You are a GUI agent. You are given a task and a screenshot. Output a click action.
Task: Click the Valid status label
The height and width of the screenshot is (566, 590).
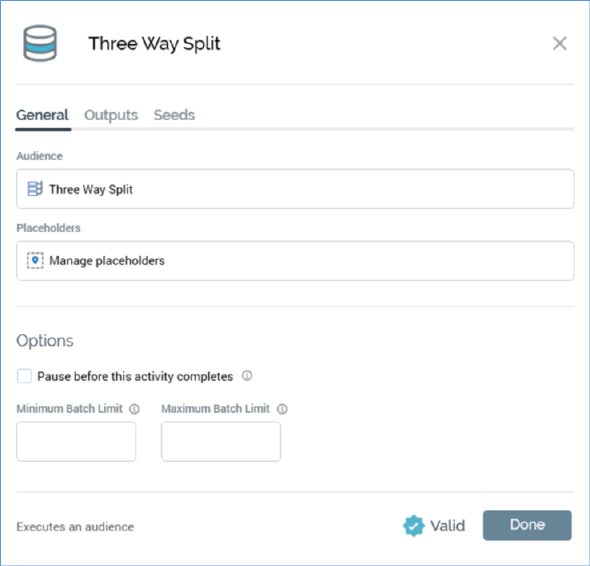[x=447, y=525]
